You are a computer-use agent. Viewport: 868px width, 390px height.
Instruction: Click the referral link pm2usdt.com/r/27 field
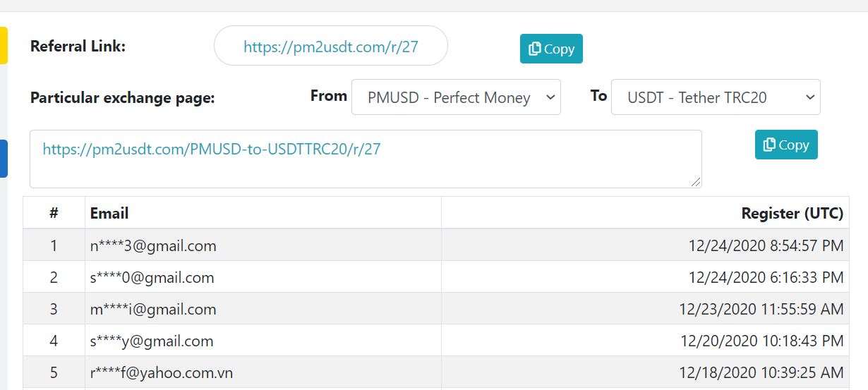pos(331,47)
